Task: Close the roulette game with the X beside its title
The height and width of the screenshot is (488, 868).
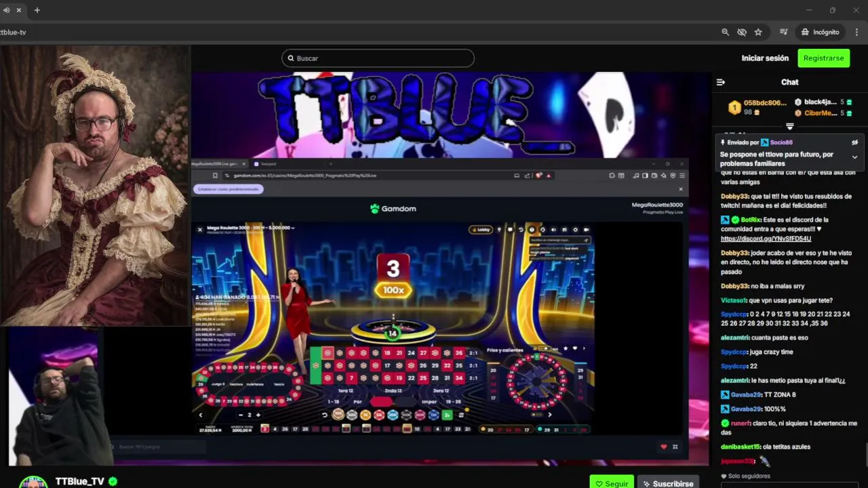Action: (200, 229)
